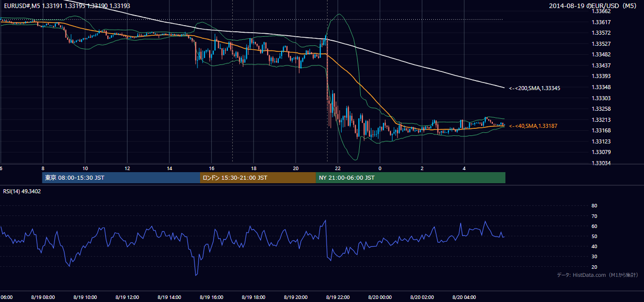Click price axis value 1.33079
Image resolution: width=644 pixels, height=302 pixels.
tap(601, 152)
